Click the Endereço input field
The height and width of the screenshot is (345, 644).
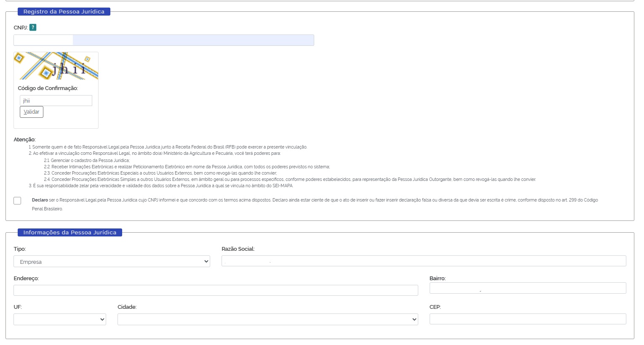click(216, 290)
